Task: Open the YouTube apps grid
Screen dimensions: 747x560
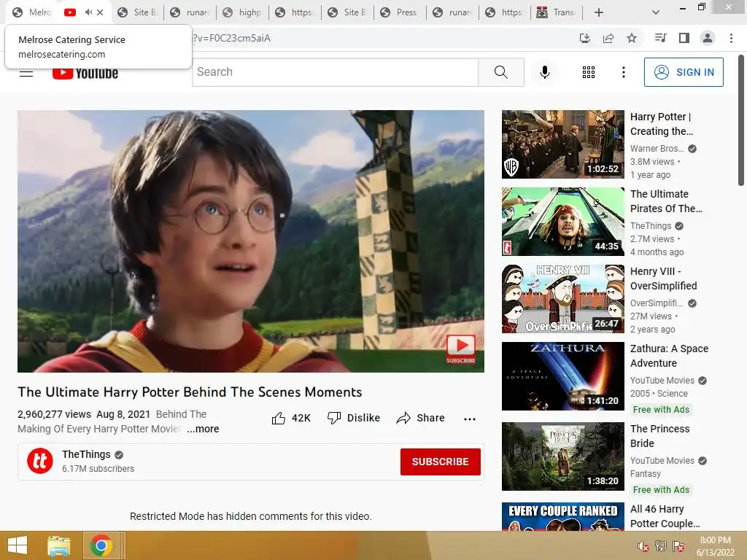Action: click(589, 72)
